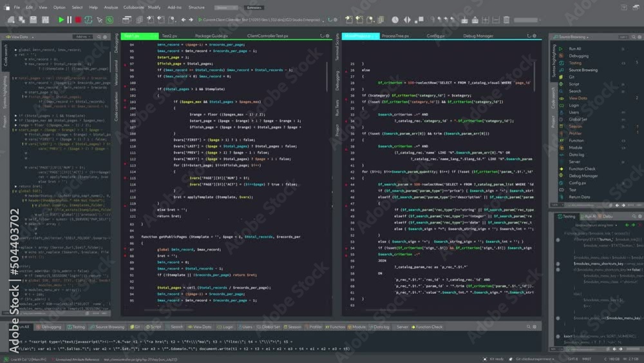Click the left-right split arrows toolbar icon

click(x=407, y=19)
